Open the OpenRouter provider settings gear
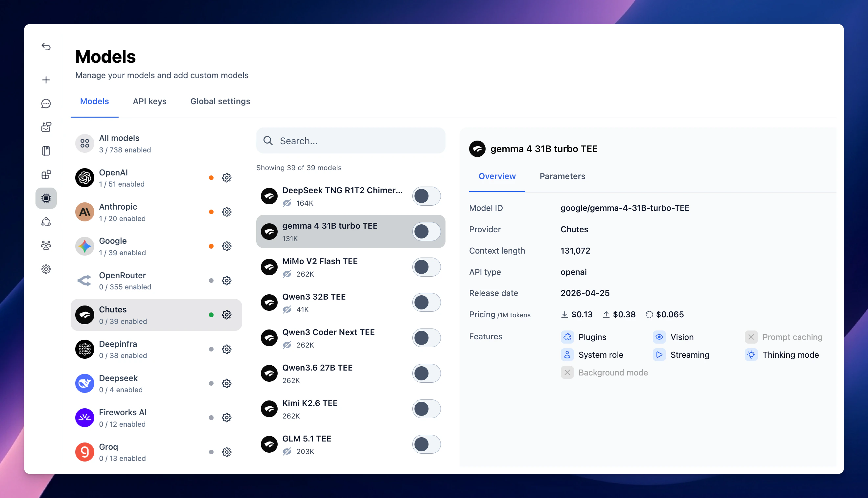 [x=227, y=281]
